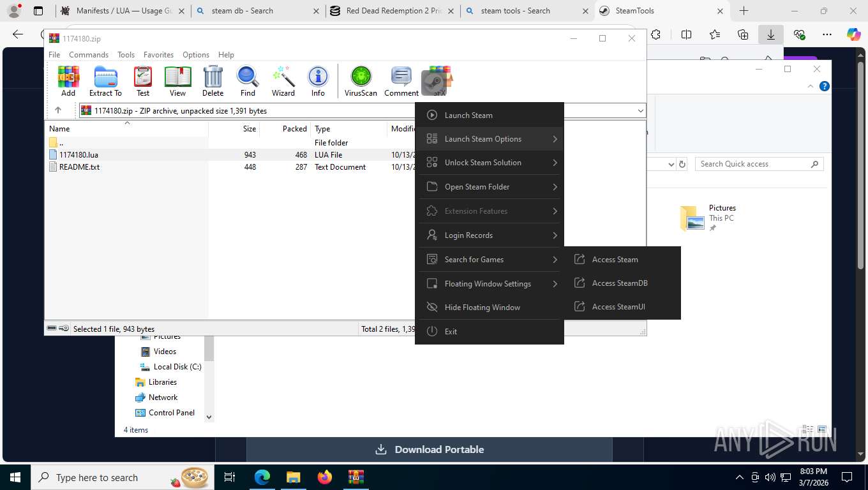This screenshot has width=868, height=490.
Task: Open the Find magnifier tool
Action: [248, 81]
